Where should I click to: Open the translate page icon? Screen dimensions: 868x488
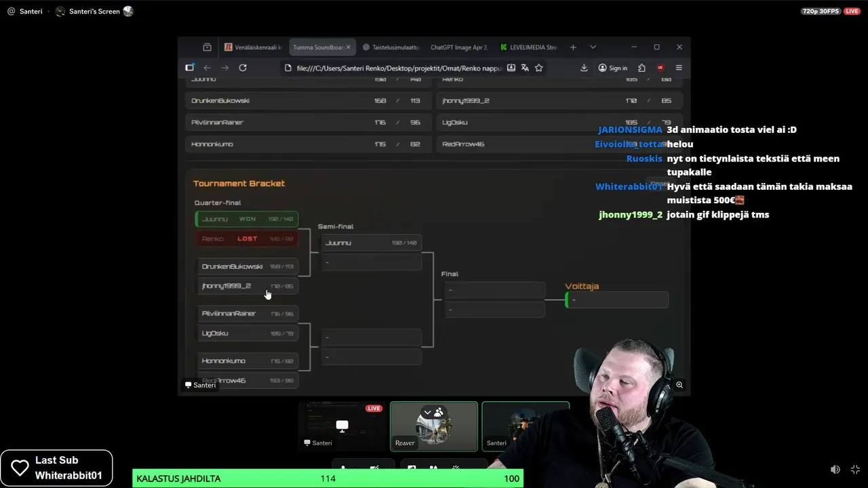[525, 68]
